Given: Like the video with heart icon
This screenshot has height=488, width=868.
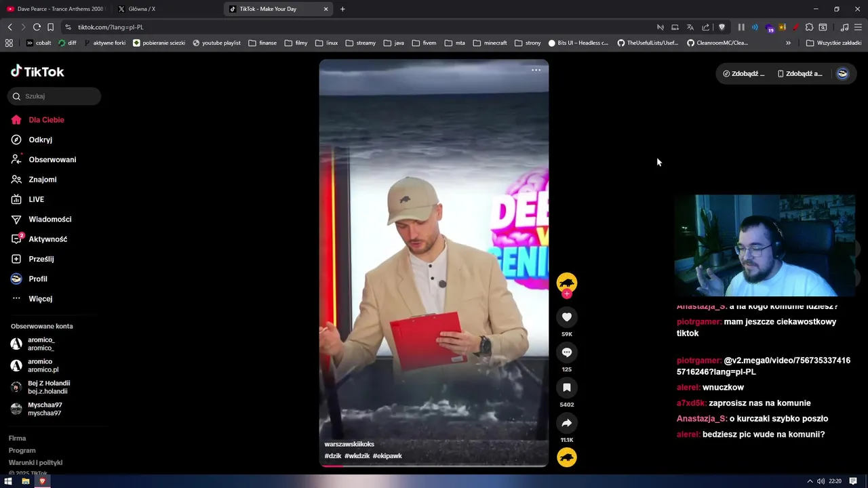Looking at the screenshot, I should [567, 317].
